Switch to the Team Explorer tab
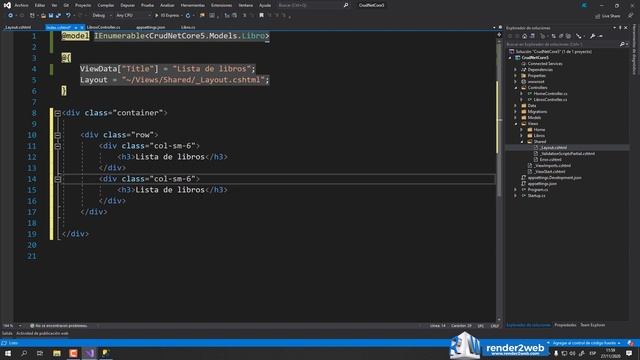Viewport: 640px width, 360px height. [592, 325]
